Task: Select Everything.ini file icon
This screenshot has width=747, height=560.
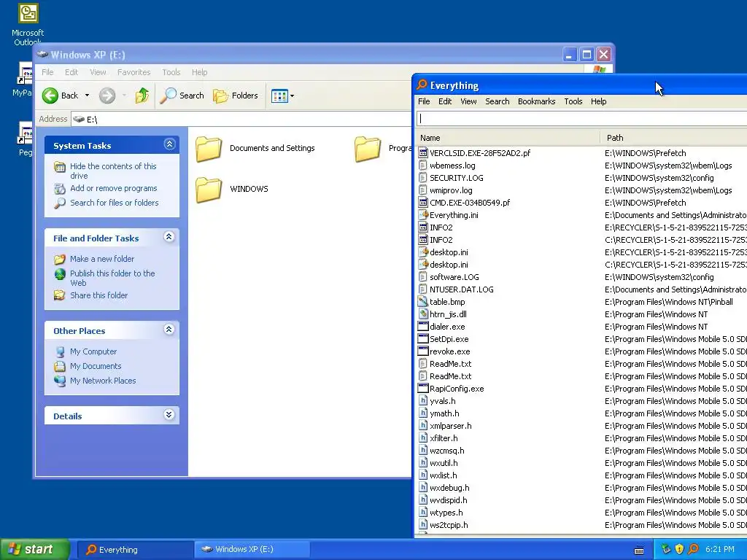Action: click(x=422, y=215)
